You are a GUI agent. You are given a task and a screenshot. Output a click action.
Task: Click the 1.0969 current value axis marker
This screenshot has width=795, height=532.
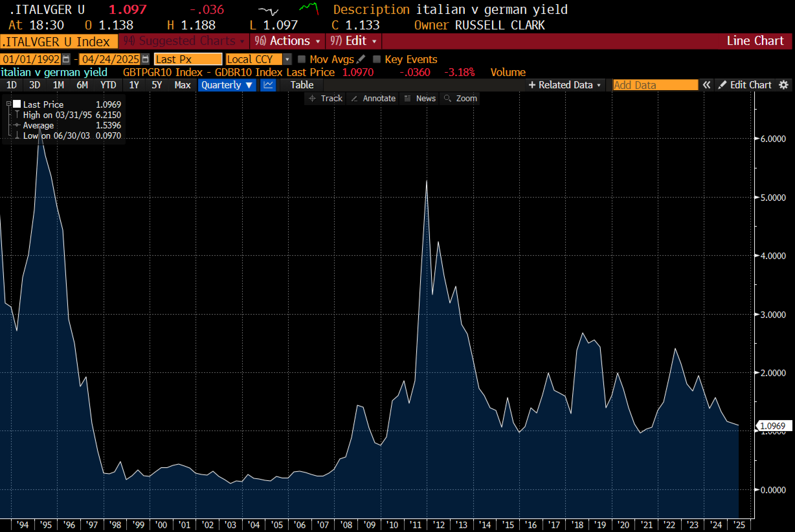(774, 426)
